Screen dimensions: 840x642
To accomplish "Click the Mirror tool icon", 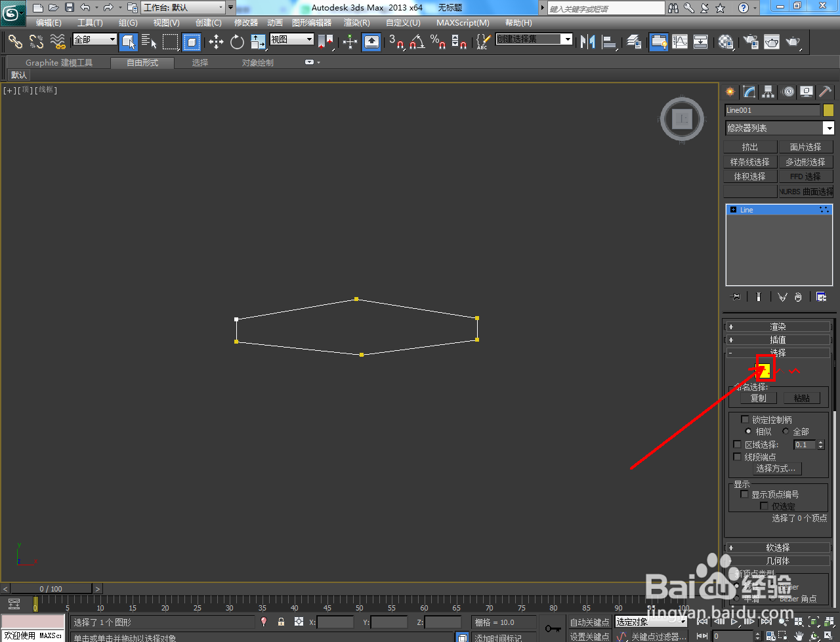I will point(588,42).
